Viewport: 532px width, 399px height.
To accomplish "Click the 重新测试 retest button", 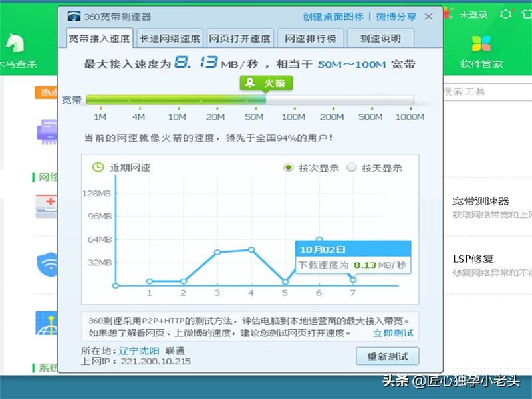I will coord(386,356).
